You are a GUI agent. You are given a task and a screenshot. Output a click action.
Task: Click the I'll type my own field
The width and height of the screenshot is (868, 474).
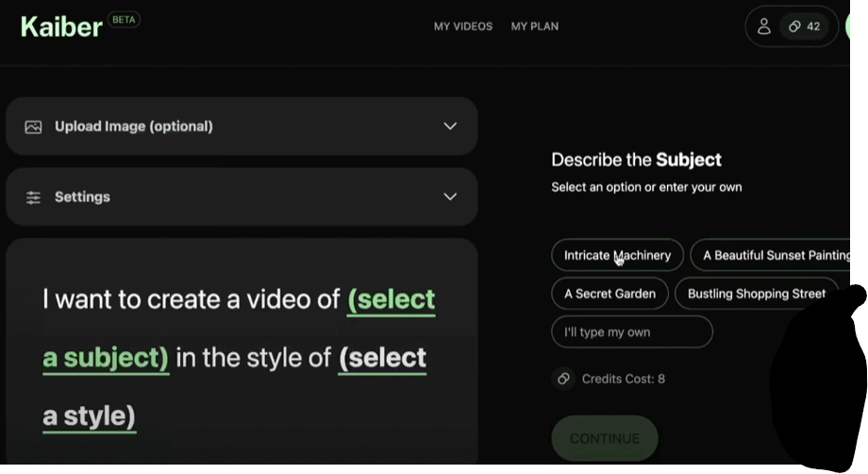pos(631,331)
